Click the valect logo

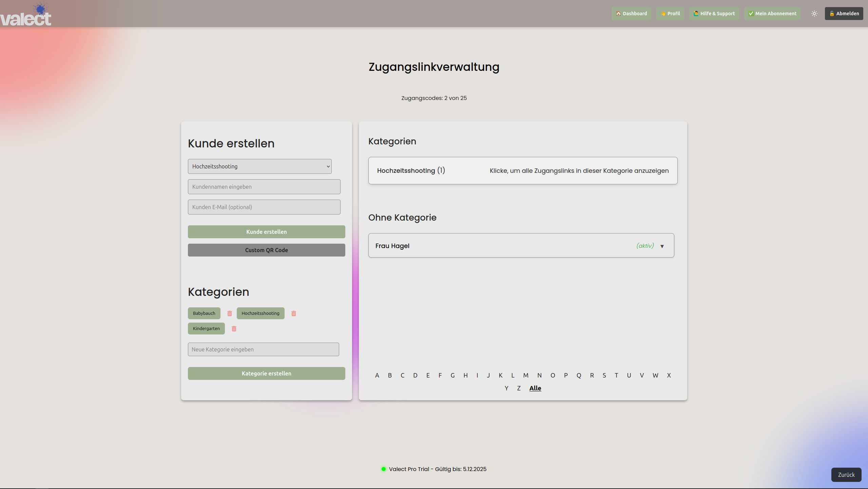[26, 15]
